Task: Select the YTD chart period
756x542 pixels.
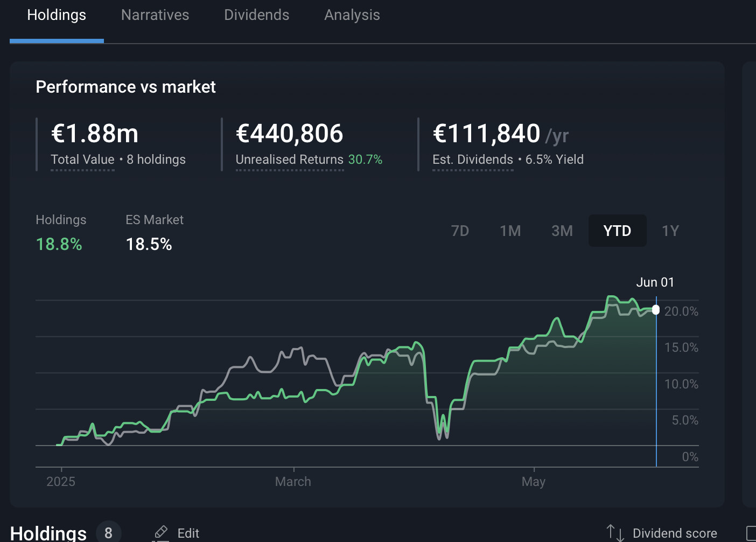Action: (617, 231)
